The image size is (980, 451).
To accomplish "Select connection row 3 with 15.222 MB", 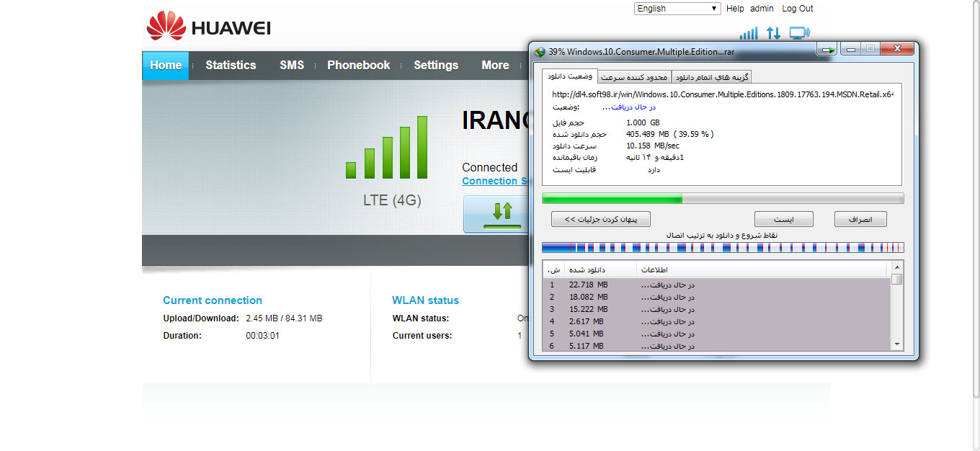I will [717, 309].
